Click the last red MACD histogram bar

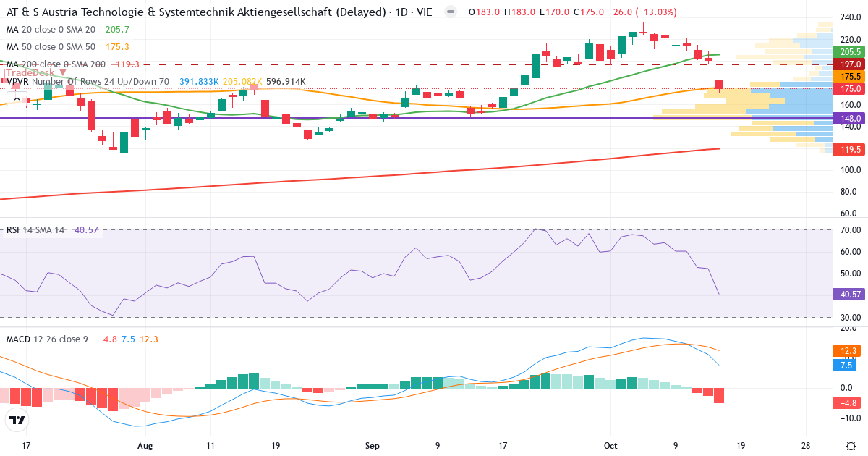[x=719, y=395]
